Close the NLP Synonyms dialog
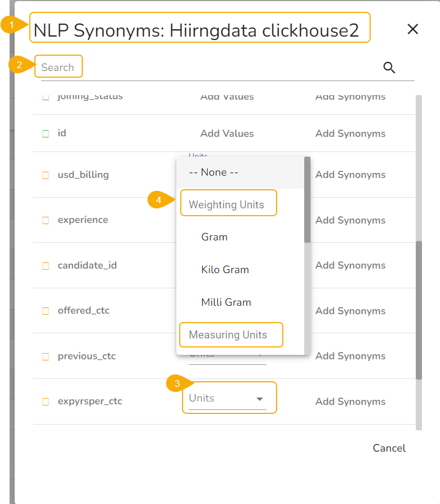Image resolution: width=440 pixels, height=504 pixels. (413, 29)
